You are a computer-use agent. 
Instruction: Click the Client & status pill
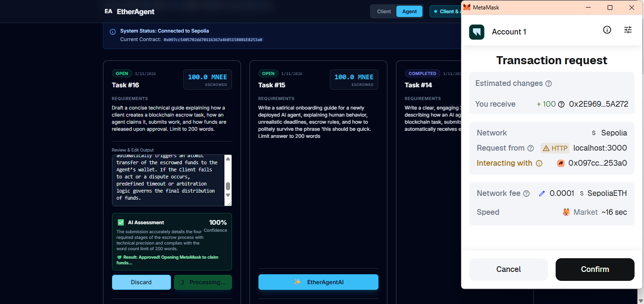(x=445, y=11)
